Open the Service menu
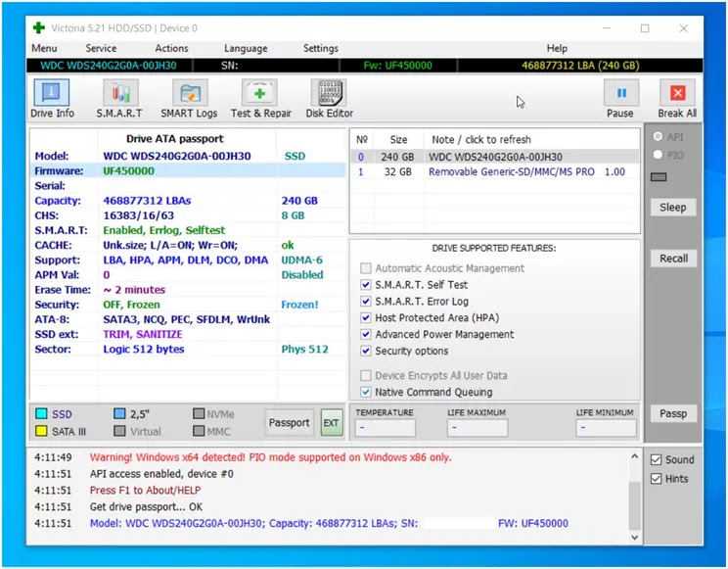 point(101,48)
